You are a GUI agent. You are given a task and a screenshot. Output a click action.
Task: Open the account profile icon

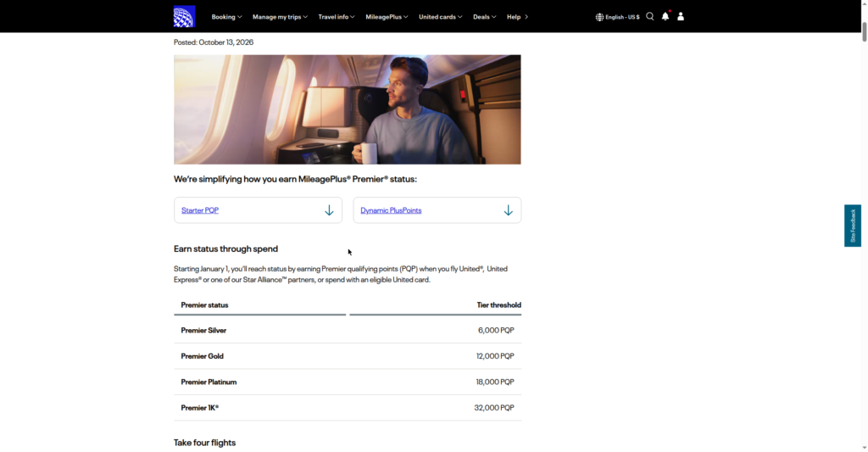point(681,17)
